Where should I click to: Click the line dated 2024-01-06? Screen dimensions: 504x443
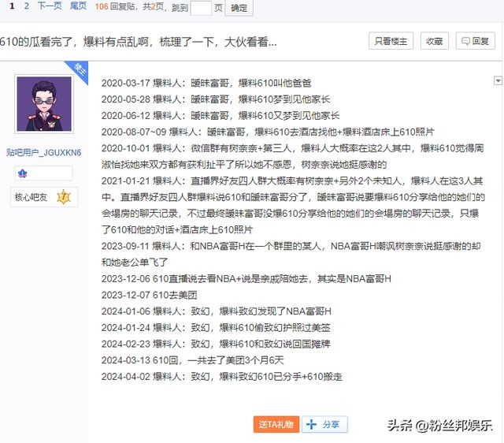[x=216, y=311]
